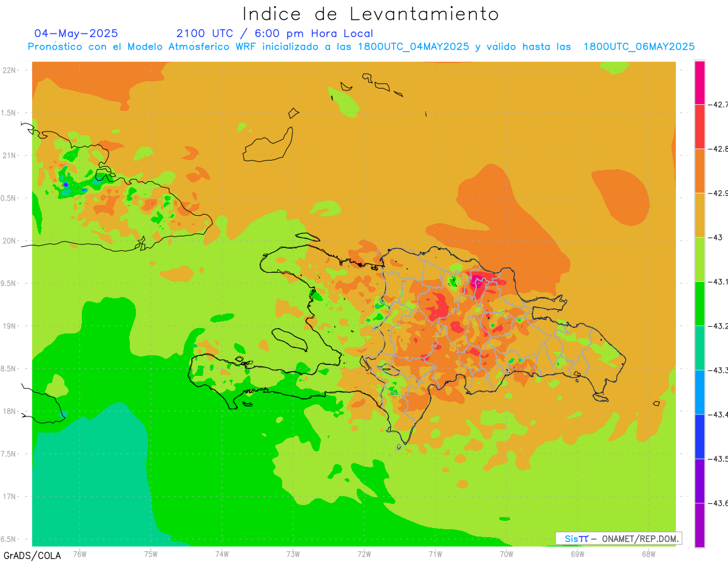The image size is (728, 562).
Task: Click the "22N" latitude label
Action: (10, 70)
